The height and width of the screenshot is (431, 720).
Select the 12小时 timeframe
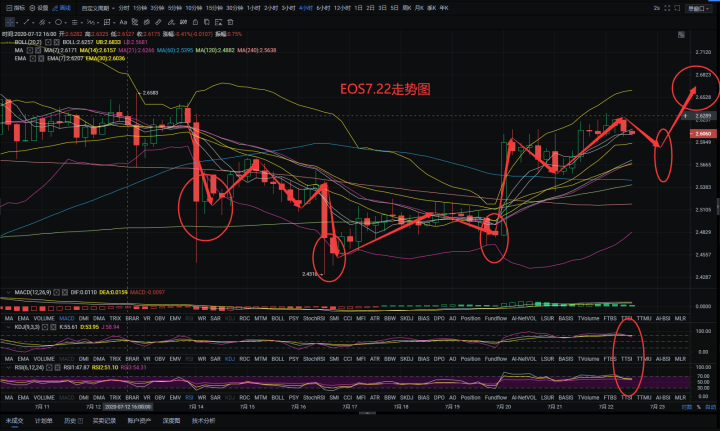[x=342, y=8]
